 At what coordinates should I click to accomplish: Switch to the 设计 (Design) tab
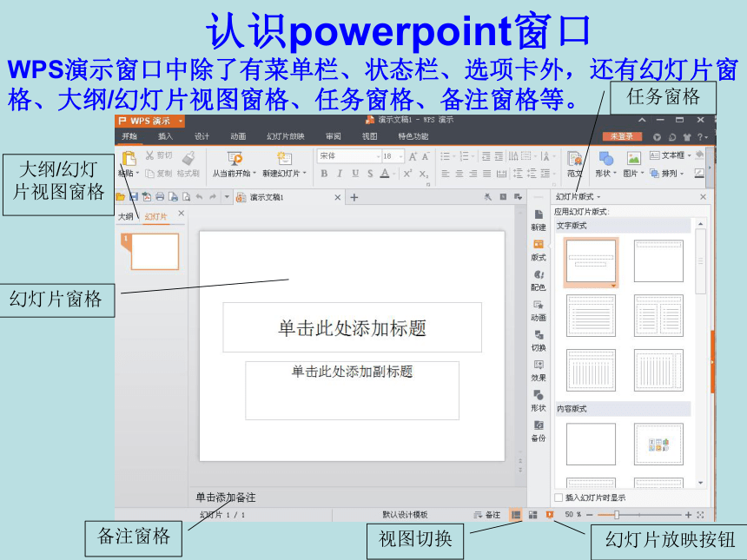(202, 136)
